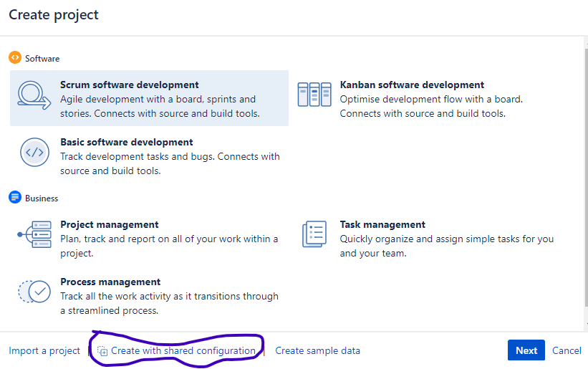Click the Process management checkmark icon
588x369 pixels.
(x=34, y=292)
